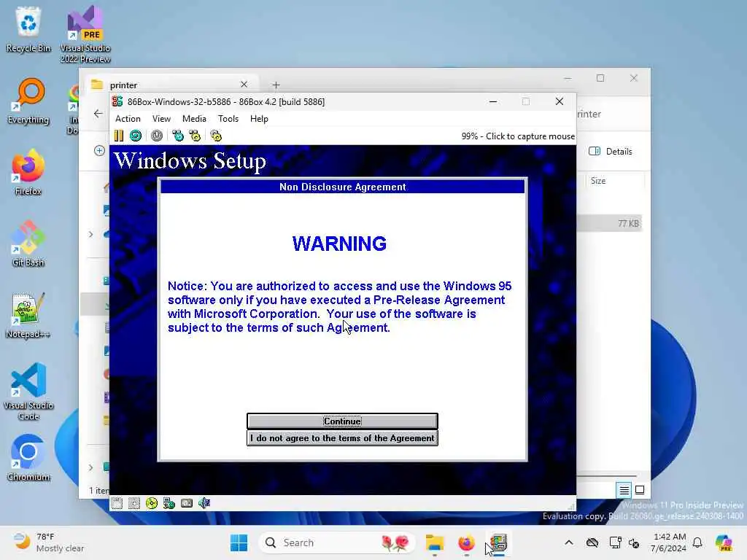Select the Git Bash desktop shortcut
The height and width of the screenshot is (560, 747).
[x=28, y=244]
